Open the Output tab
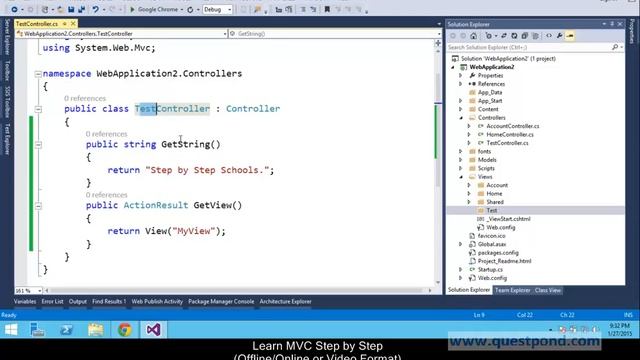Image resolution: width=640 pixels, height=360 pixels. [78, 302]
